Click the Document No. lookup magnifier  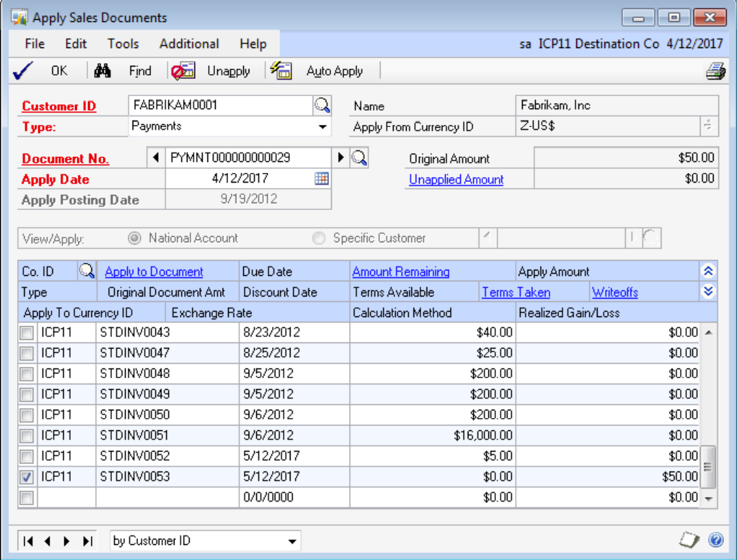pos(359,158)
